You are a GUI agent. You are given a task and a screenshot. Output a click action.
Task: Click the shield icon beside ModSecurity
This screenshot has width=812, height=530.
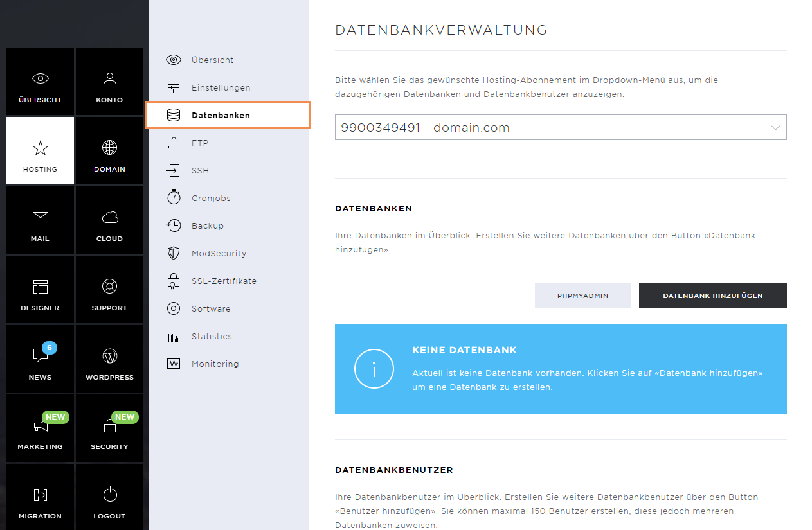174,253
